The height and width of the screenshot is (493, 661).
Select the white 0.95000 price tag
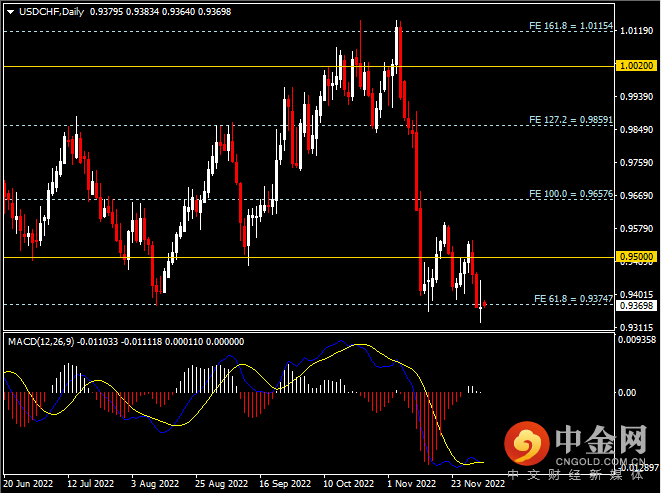click(x=634, y=257)
